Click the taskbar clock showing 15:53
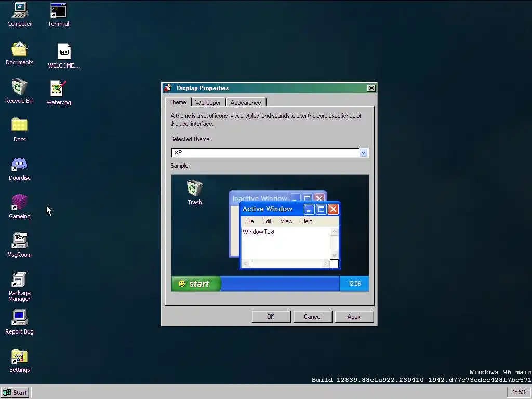This screenshot has width=532, height=399. click(x=519, y=392)
